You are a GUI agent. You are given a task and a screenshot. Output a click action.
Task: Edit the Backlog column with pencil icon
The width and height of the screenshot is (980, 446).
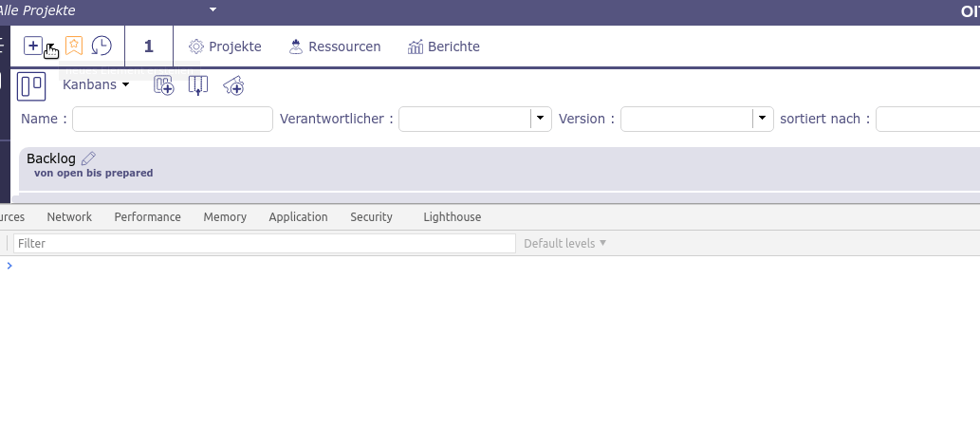(88, 158)
